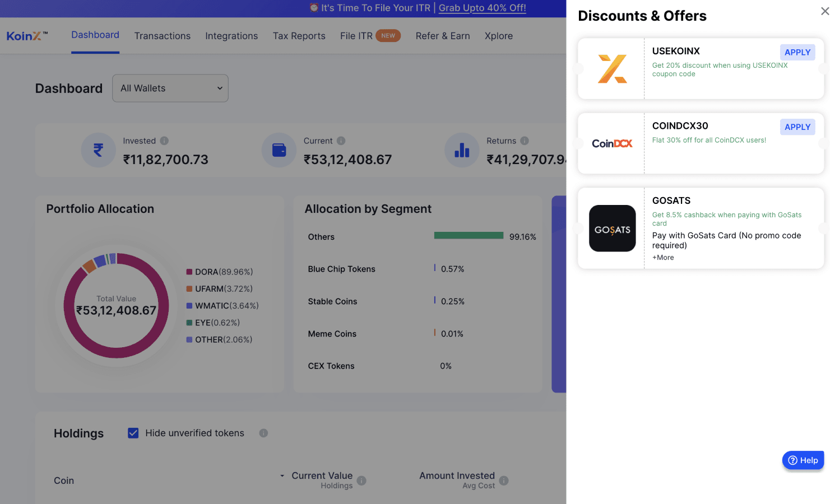Sort by Current Value column arrow
The height and width of the screenshot is (504, 835).
(x=282, y=476)
